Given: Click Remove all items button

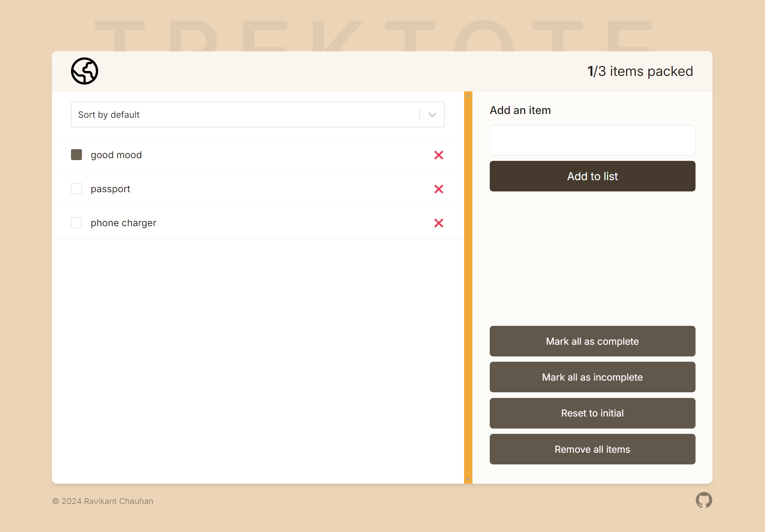Looking at the screenshot, I should point(592,449).
